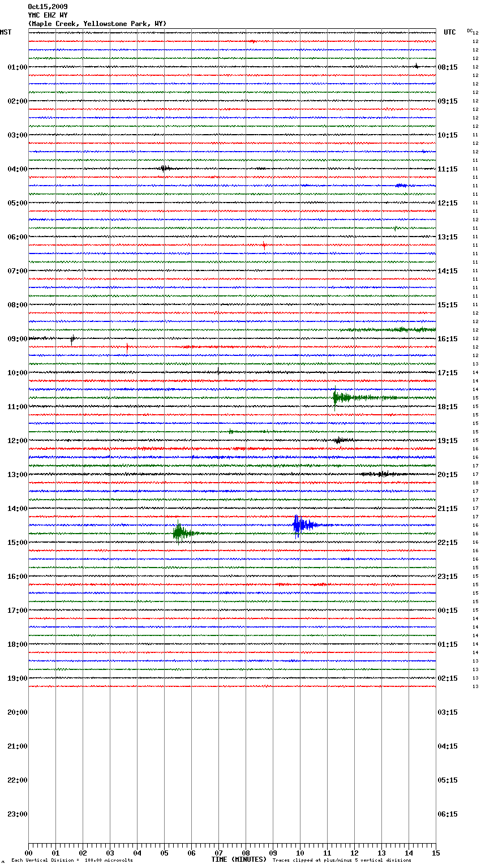Click the "12:00" MST time label

click(17, 441)
